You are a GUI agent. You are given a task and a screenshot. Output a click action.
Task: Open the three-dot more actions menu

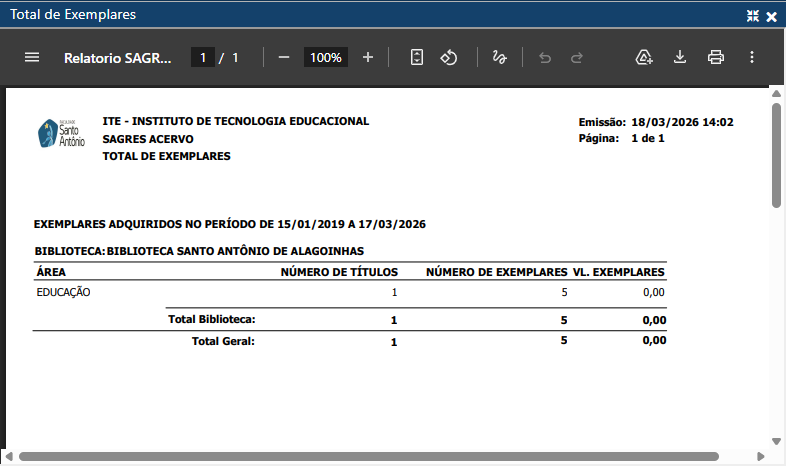pos(752,58)
